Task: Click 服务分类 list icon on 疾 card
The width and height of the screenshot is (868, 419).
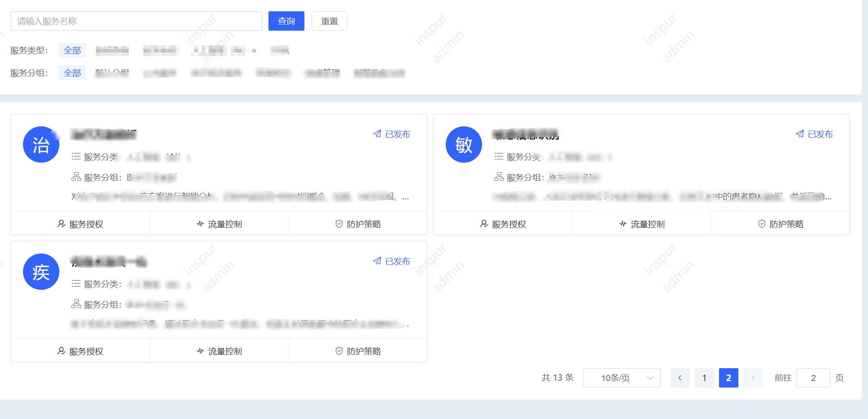Action: coord(76,283)
